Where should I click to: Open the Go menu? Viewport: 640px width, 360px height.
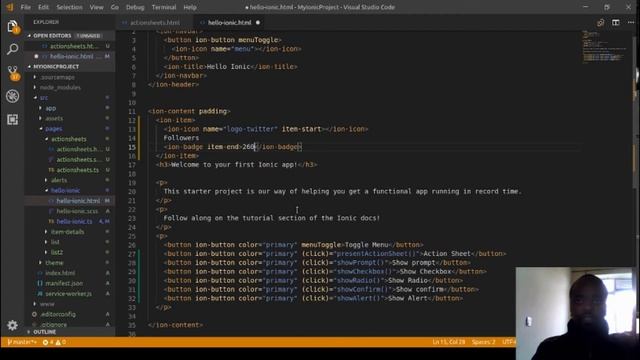tap(115, 7)
